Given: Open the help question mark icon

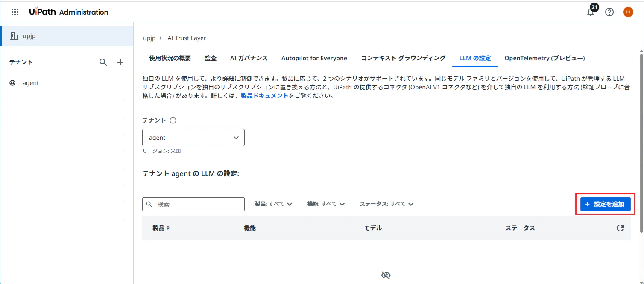Looking at the screenshot, I should [609, 12].
